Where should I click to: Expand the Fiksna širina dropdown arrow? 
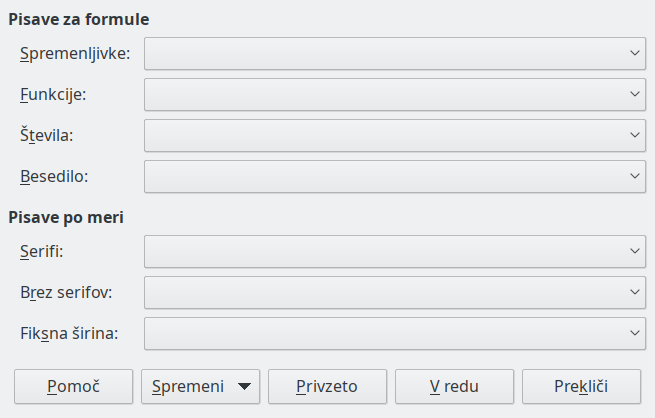pos(635,333)
